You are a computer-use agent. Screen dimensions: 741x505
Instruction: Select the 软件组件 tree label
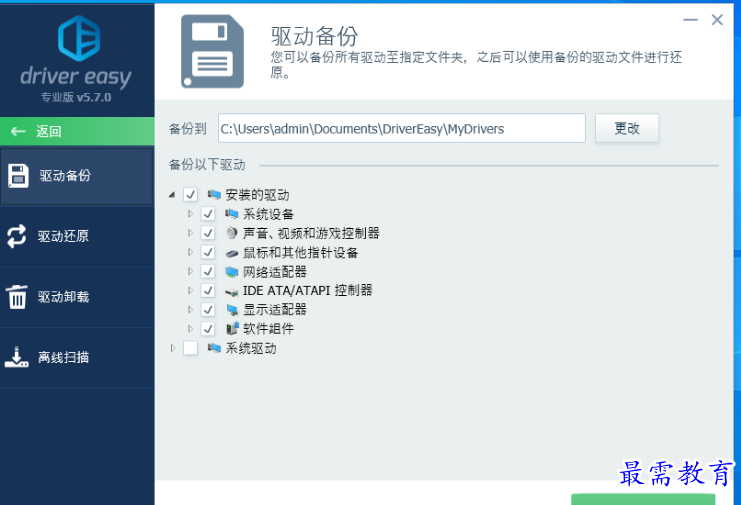tap(268, 328)
